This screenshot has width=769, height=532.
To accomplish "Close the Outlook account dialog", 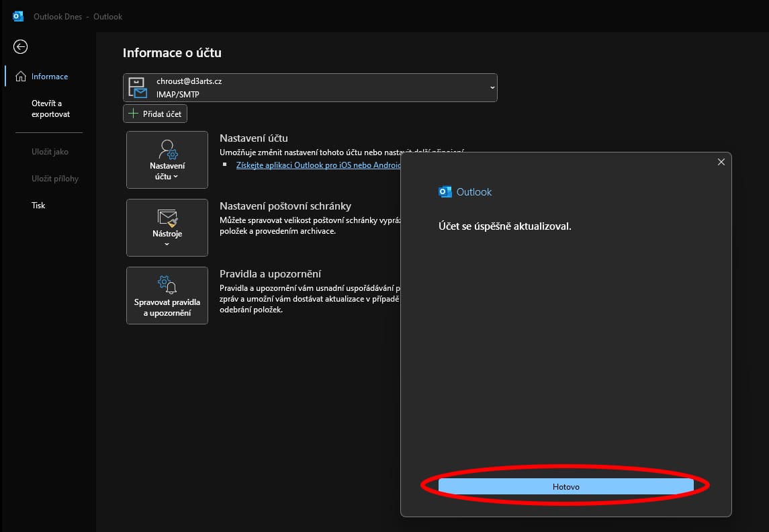I will click(721, 162).
